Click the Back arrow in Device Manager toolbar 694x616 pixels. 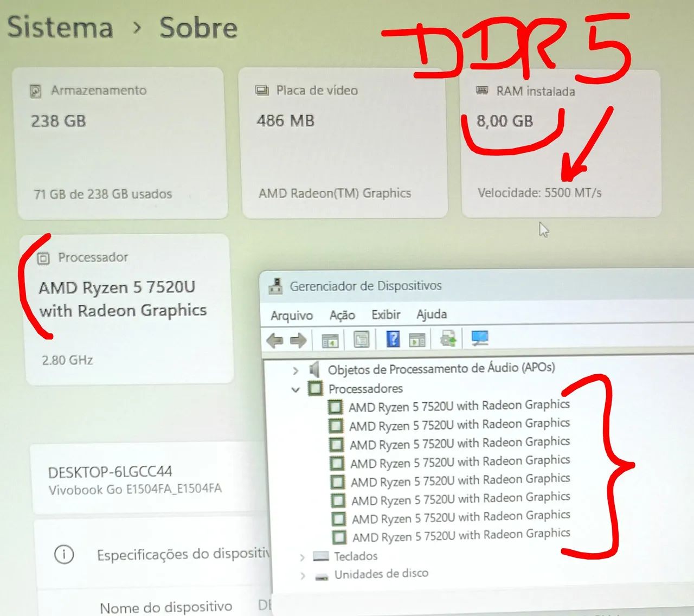275,341
